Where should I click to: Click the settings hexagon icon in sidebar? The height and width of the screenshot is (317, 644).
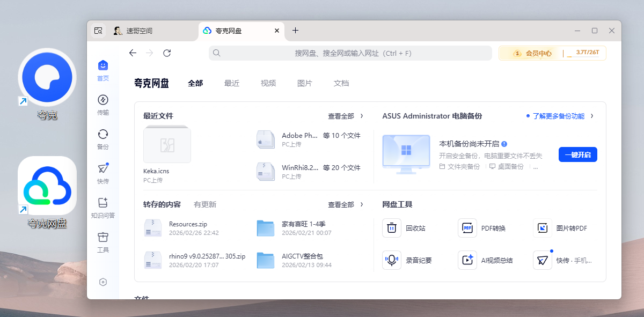click(x=103, y=282)
